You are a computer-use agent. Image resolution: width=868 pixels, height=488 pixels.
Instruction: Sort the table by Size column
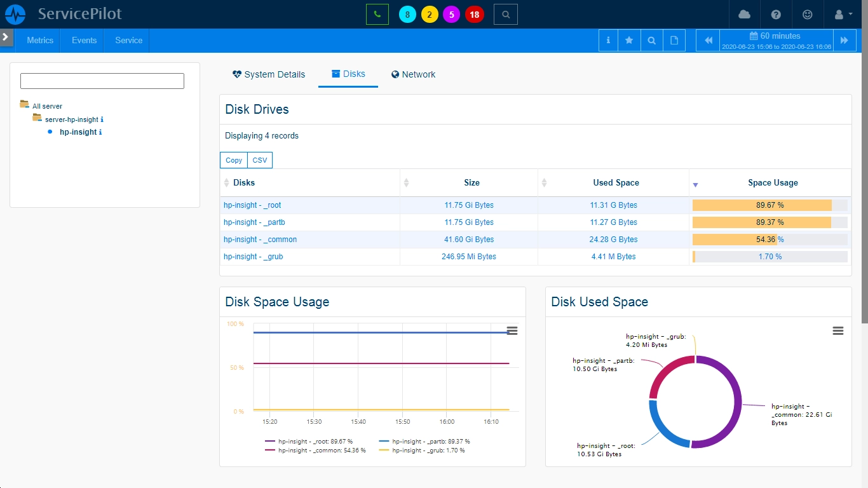469,182
